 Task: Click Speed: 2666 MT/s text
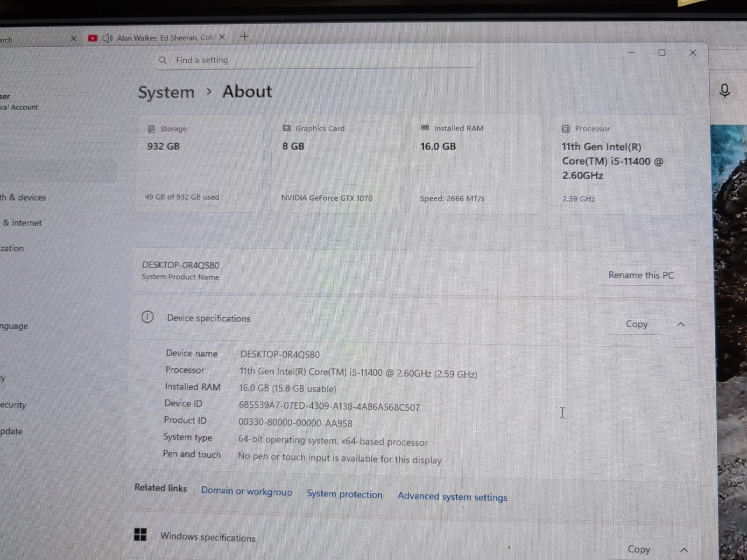(x=452, y=198)
